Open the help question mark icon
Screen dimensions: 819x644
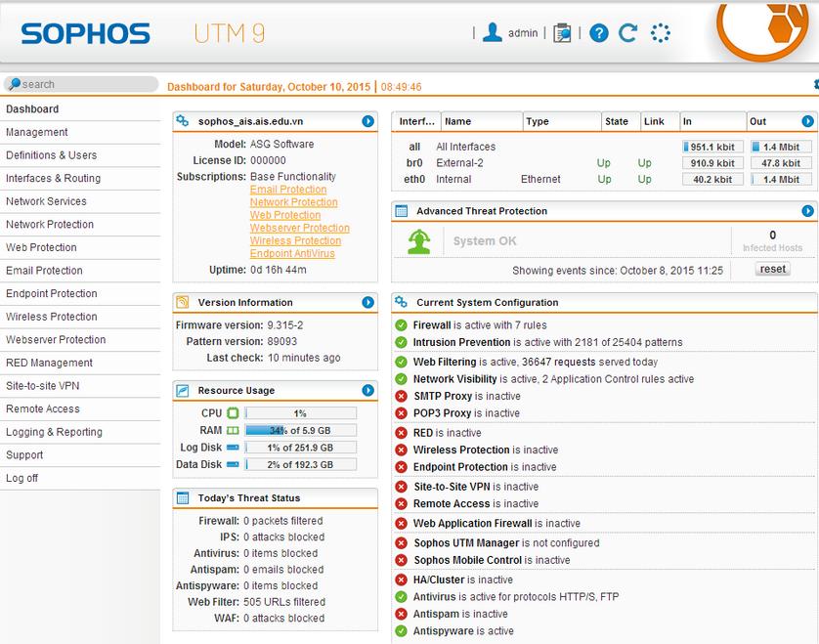pos(598,33)
